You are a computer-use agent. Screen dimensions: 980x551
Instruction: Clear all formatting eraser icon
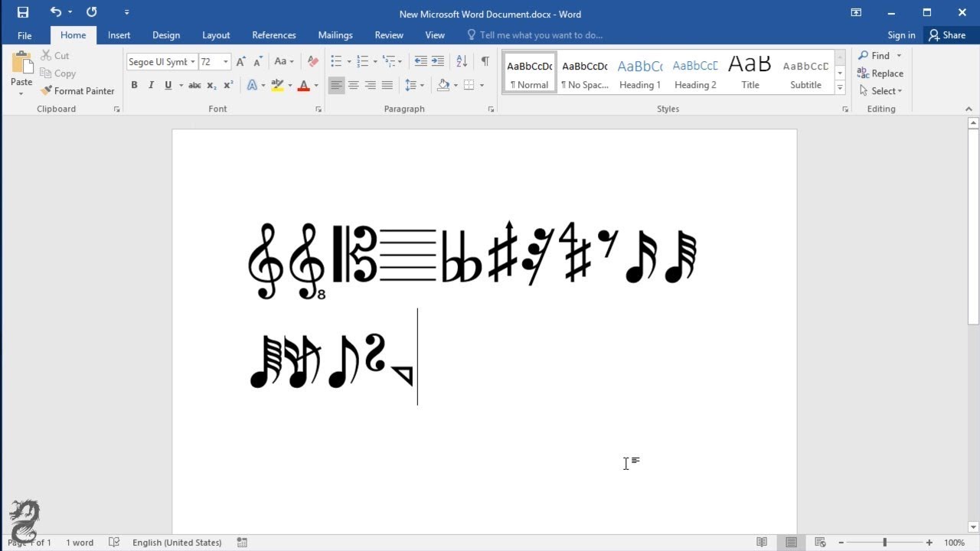point(312,62)
